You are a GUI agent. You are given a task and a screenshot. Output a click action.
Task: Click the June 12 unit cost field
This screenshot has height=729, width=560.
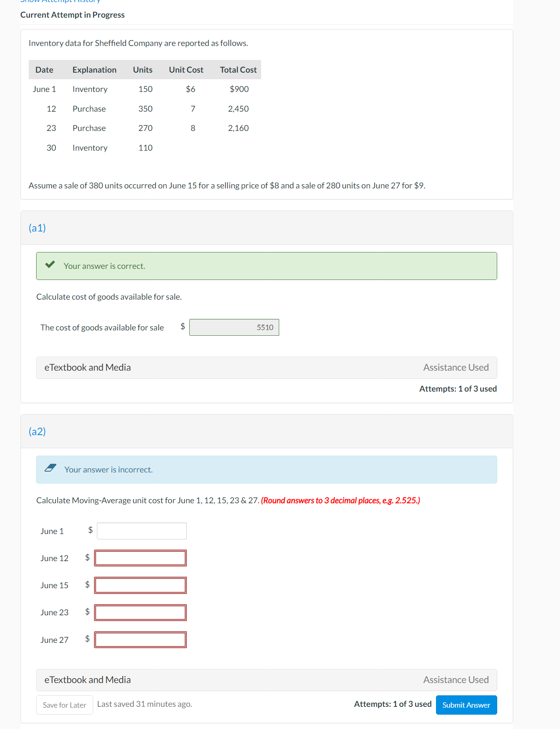140,558
